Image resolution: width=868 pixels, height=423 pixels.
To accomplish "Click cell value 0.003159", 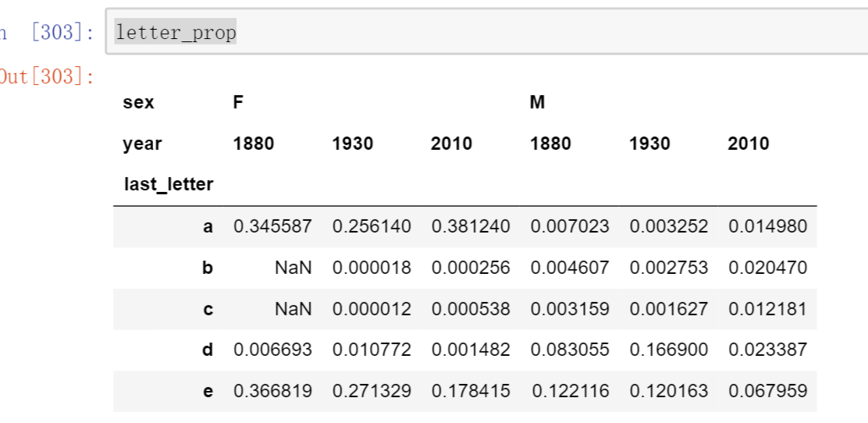I will coord(570,309).
